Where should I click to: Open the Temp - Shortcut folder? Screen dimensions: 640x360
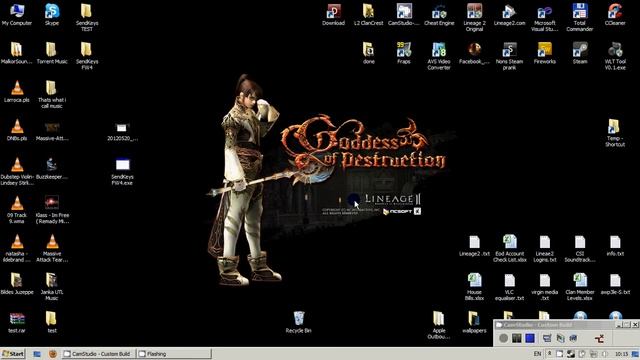click(x=615, y=132)
